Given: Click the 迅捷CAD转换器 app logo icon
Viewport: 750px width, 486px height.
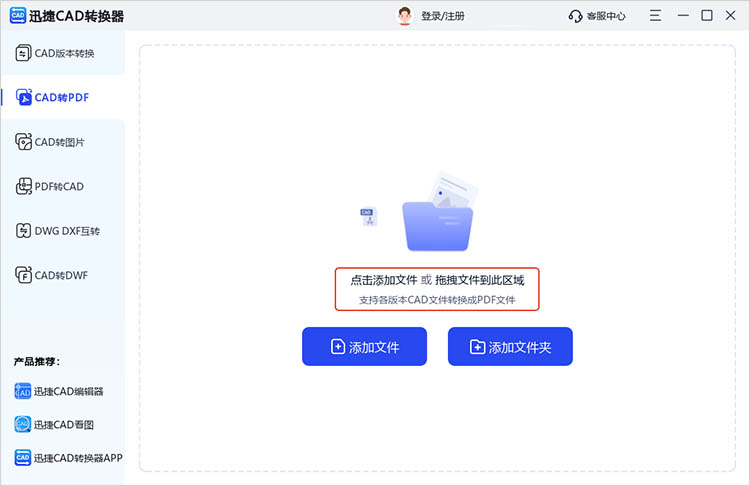Looking at the screenshot, I should (18, 15).
